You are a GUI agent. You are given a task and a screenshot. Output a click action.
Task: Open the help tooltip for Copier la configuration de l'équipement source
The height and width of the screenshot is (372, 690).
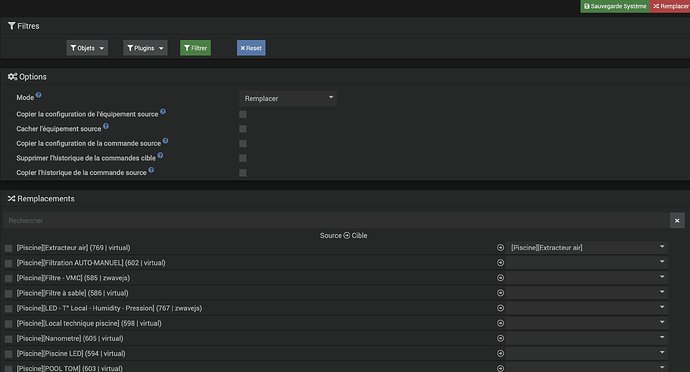point(163,112)
